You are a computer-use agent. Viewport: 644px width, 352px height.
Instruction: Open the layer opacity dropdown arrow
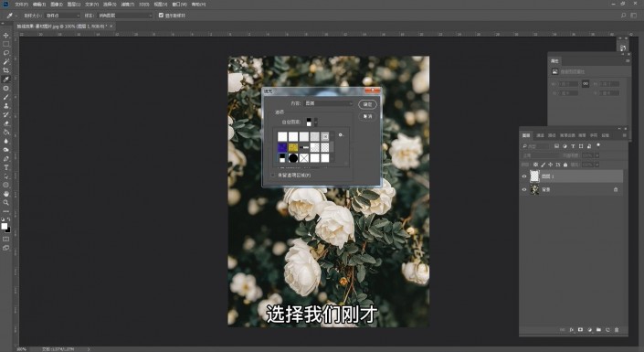tap(597, 155)
